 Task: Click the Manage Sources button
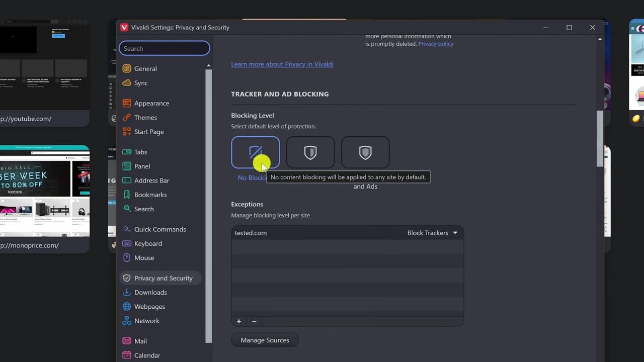[x=265, y=340]
